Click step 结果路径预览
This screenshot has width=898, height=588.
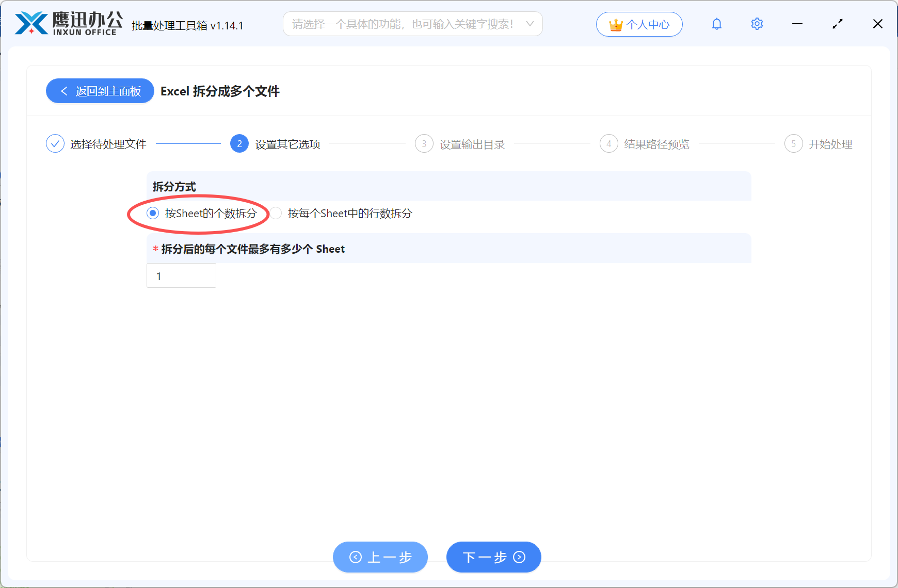click(x=655, y=144)
